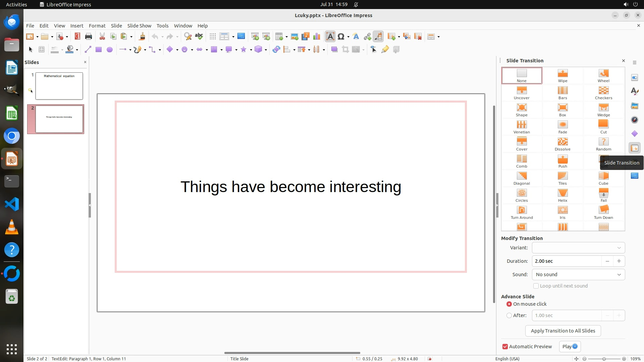
Task: Open the sidebar Gallery panel icon
Action: [634, 106]
